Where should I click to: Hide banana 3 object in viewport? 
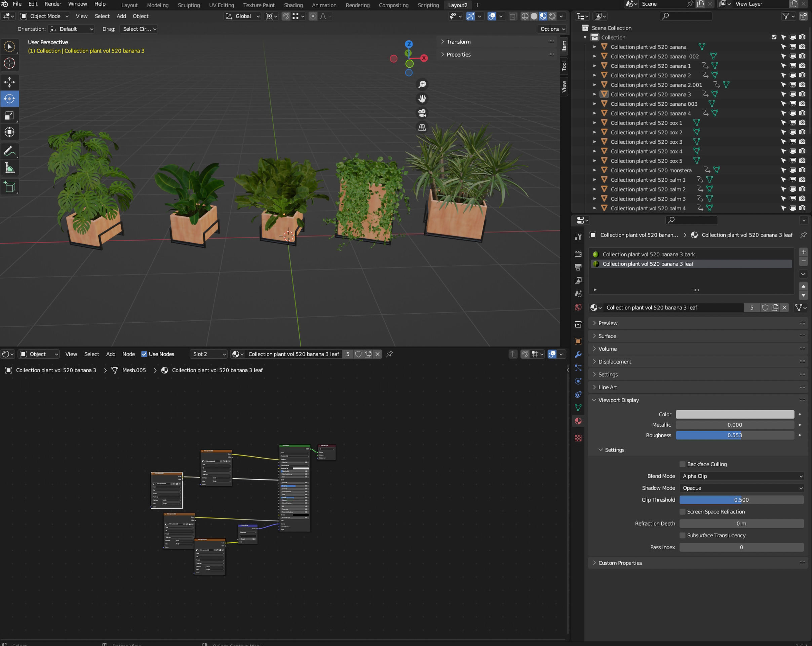click(793, 94)
